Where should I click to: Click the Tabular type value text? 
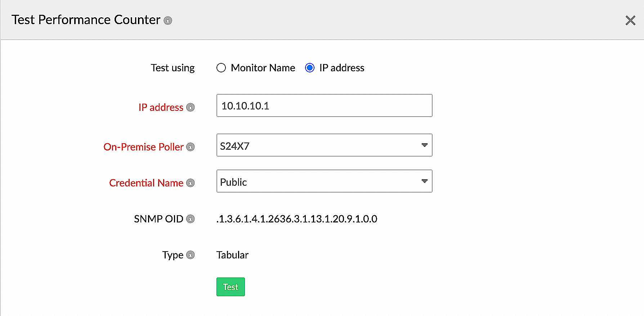coord(232,255)
